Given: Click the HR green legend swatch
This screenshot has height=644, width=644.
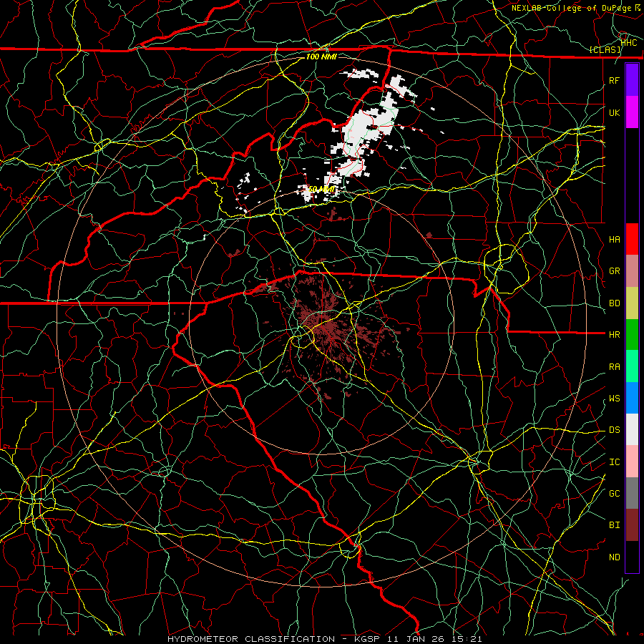Looking at the screenshot, I should [x=632, y=334].
